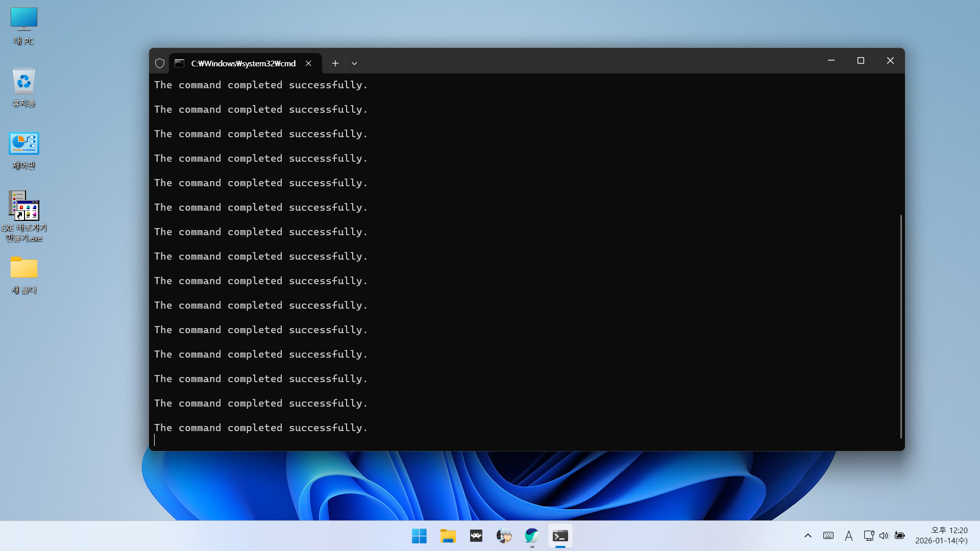Click the 새 폴더 folder on the desktop
Viewport: 980px width, 551px height.
(24, 274)
